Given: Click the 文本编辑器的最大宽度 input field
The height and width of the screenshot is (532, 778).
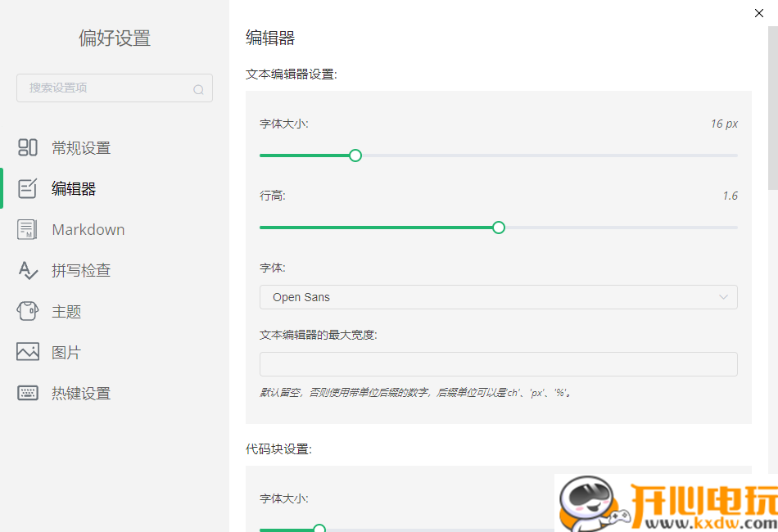Looking at the screenshot, I should click(498, 363).
